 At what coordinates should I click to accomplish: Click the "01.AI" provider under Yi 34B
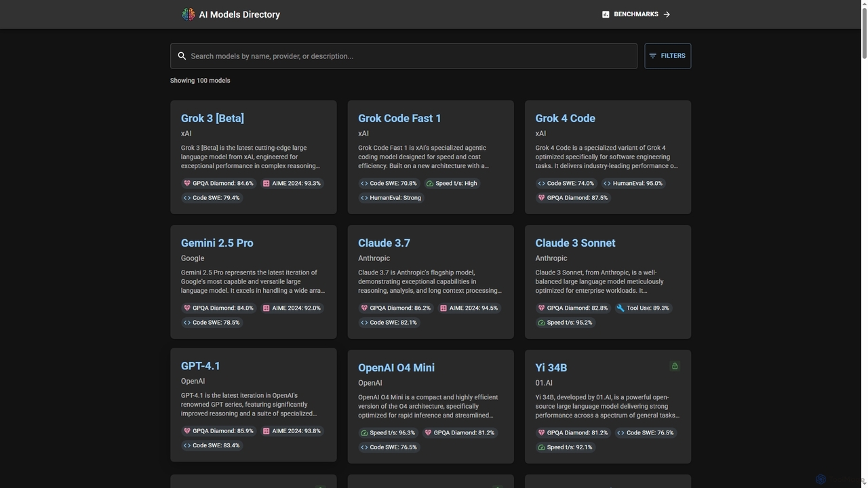[x=544, y=383]
